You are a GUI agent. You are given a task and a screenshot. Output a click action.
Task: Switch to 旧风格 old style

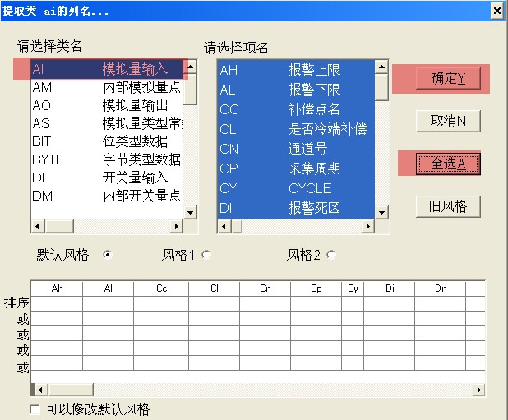(x=448, y=206)
